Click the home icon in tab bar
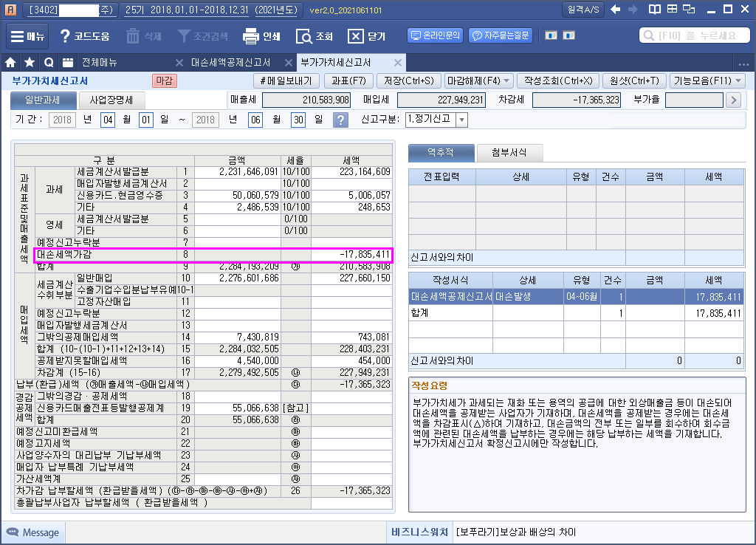The width and height of the screenshot is (756, 545). point(11,63)
